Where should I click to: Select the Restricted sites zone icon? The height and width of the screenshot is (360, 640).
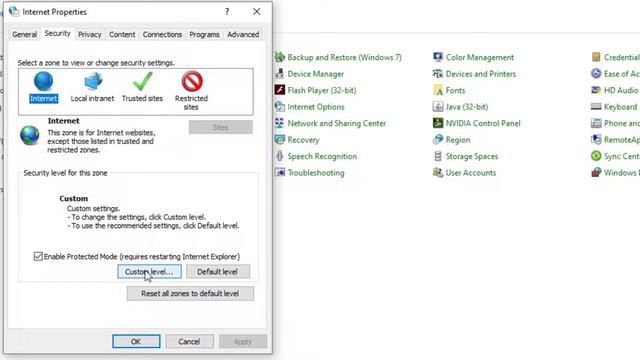[191, 81]
